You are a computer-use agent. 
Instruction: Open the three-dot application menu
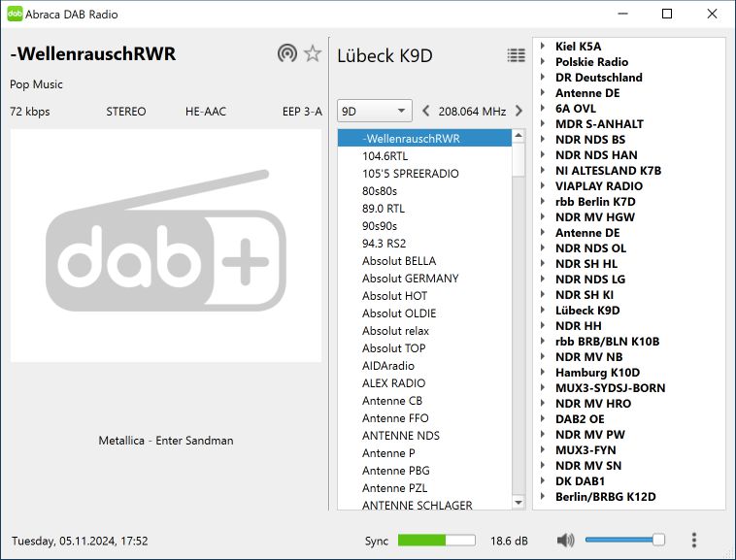coord(693,541)
